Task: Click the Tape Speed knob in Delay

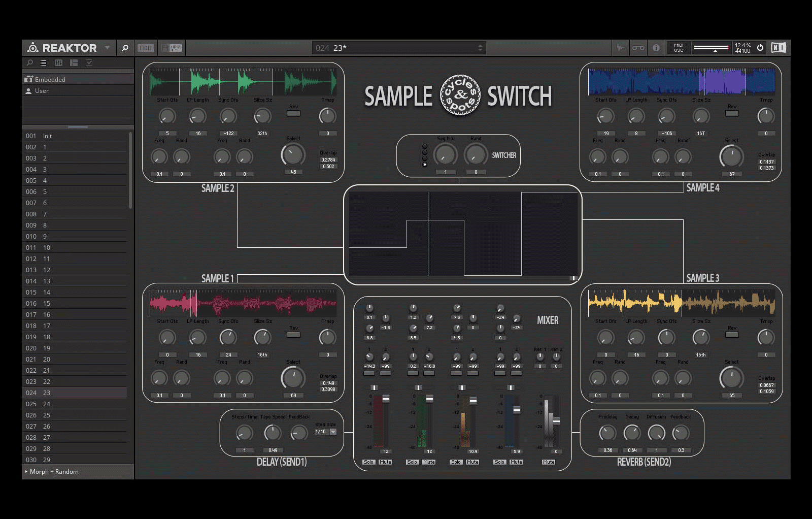Action: click(273, 433)
